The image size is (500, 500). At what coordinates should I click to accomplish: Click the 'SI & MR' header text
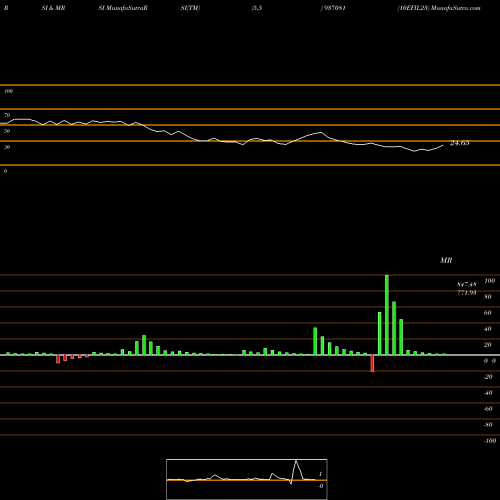53,8
